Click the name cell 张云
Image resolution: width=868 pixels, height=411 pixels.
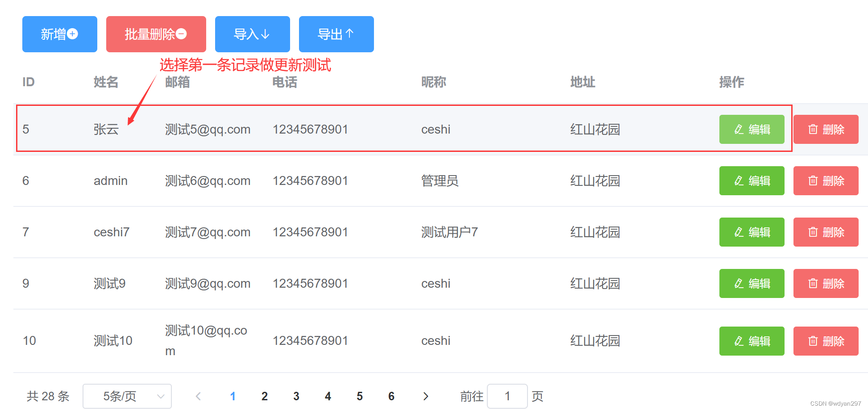click(106, 130)
